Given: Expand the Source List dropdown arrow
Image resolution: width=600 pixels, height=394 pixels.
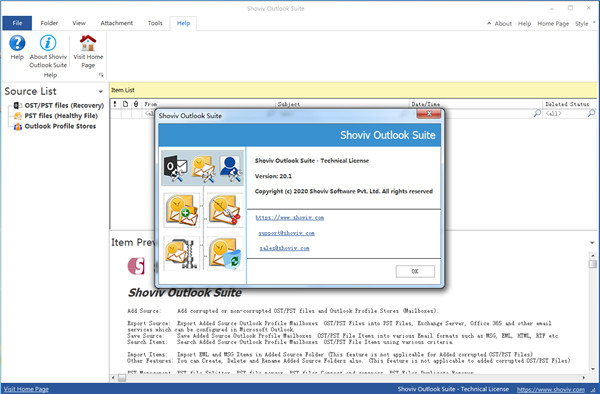Looking at the screenshot, I should (x=101, y=92).
